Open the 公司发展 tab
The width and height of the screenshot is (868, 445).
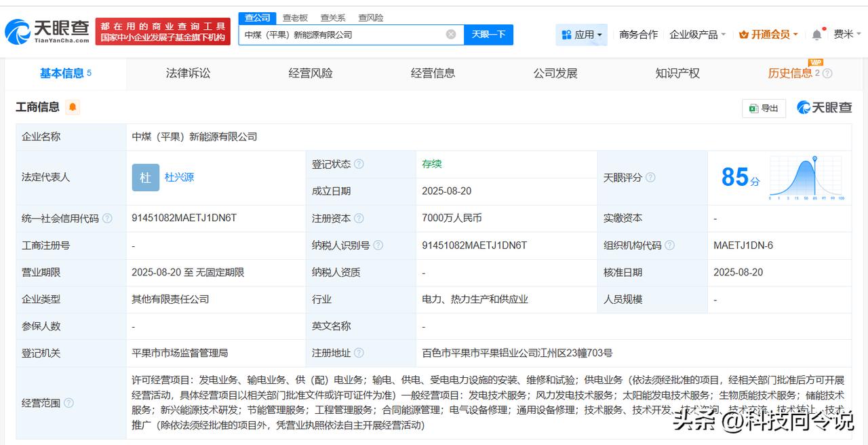pyautogui.click(x=555, y=73)
